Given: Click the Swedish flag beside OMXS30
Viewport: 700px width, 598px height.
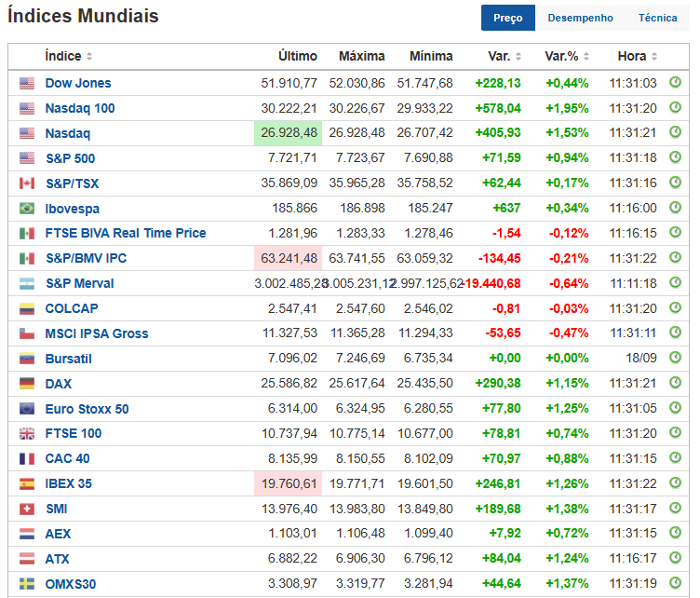Looking at the screenshot, I should (x=27, y=584).
